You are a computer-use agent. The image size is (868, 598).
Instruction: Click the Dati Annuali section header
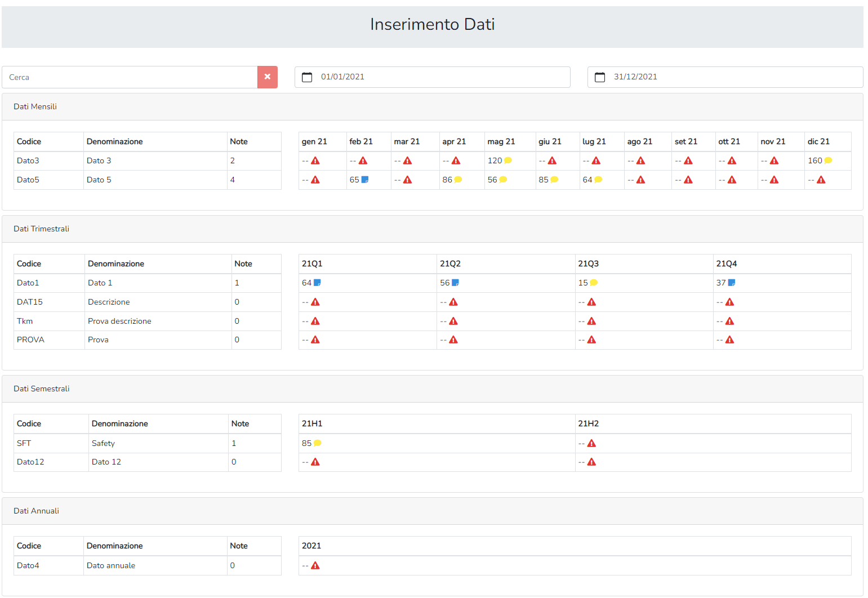(x=433, y=511)
